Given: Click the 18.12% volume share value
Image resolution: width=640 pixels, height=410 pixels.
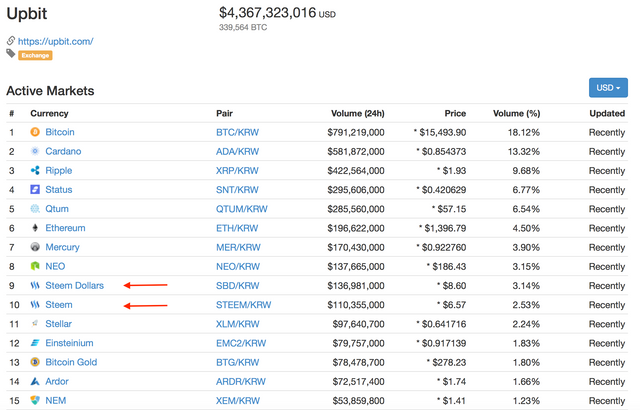Looking at the screenshot, I should pos(524,132).
